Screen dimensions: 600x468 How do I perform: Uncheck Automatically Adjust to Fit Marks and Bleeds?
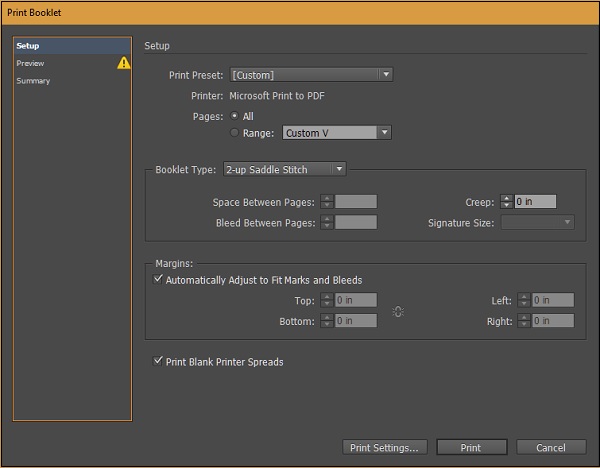click(158, 280)
